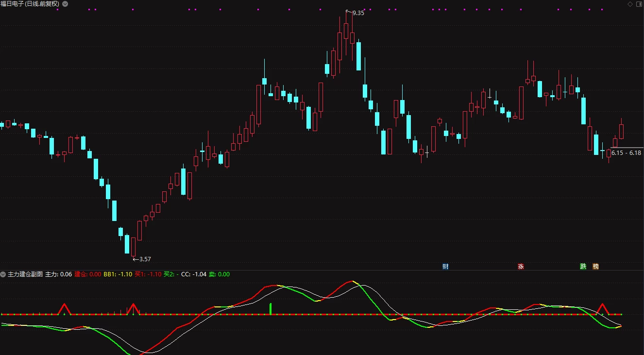Select the 买1: -1.10 indicator value
The image size is (644, 355).
click(x=148, y=274)
